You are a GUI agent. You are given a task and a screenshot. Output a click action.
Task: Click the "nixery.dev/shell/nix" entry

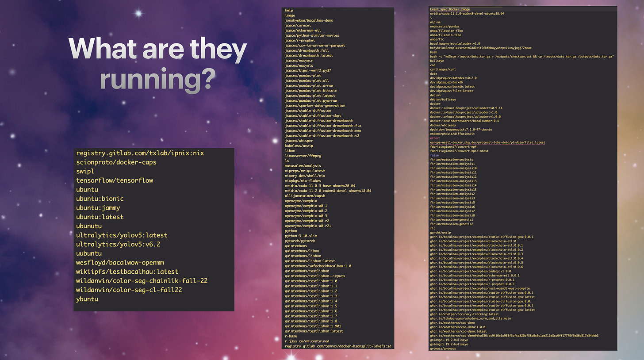[305, 176]
